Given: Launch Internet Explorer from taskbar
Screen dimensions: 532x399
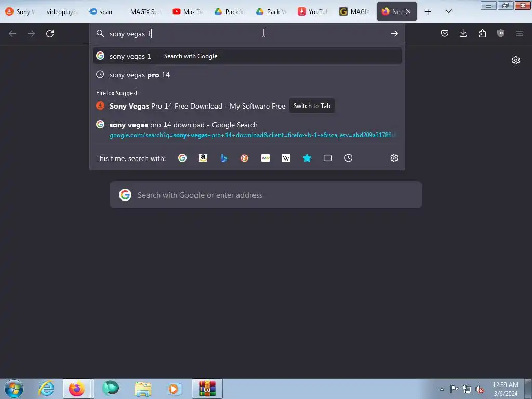Looking at the screenshot, I should 46,389.
